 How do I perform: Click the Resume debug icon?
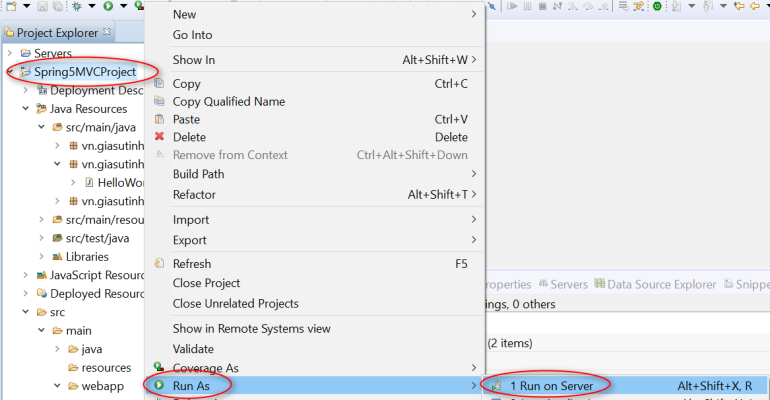click(512, 6)
